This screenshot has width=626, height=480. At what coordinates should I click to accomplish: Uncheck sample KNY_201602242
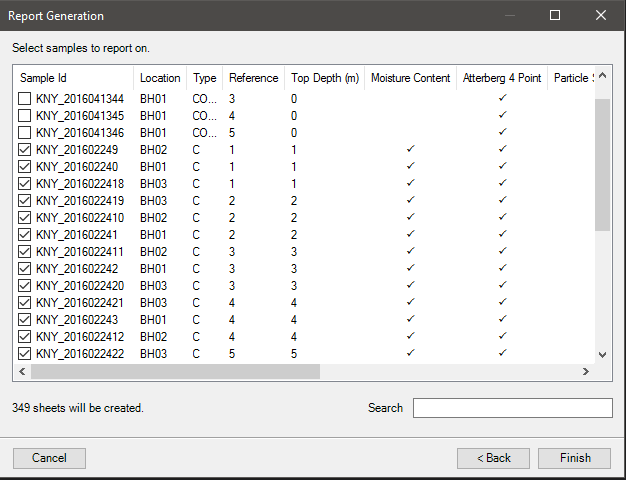(x=25, y=269)
